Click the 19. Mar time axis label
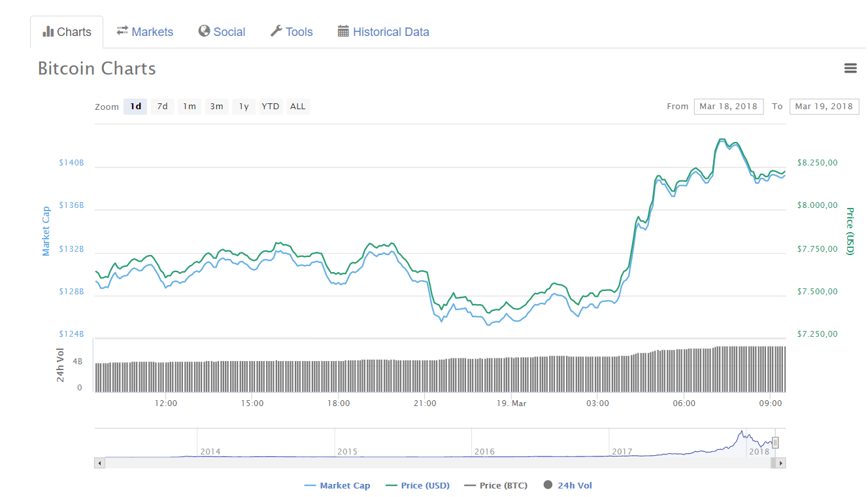 click(x=512, y=403)
